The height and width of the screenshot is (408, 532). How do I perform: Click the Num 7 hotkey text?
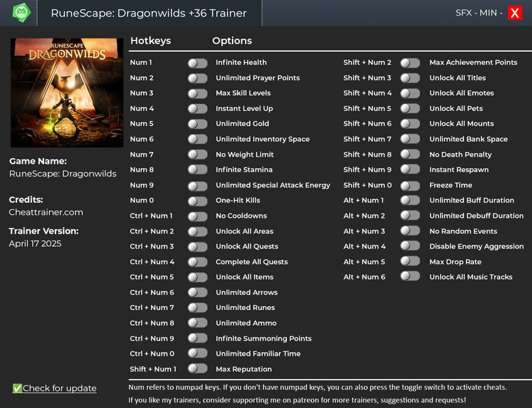(141, 154)
